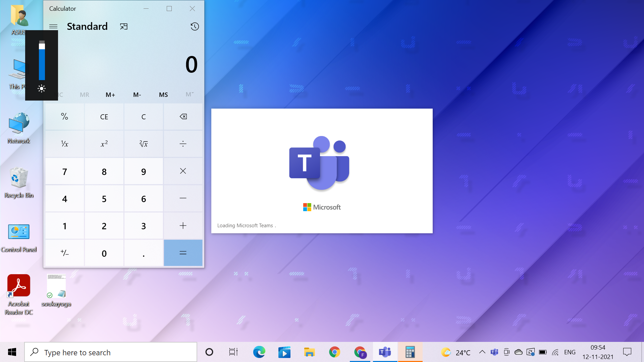The image size is (644, 362).
Task: Click the square root button
Action: (144, 144)
